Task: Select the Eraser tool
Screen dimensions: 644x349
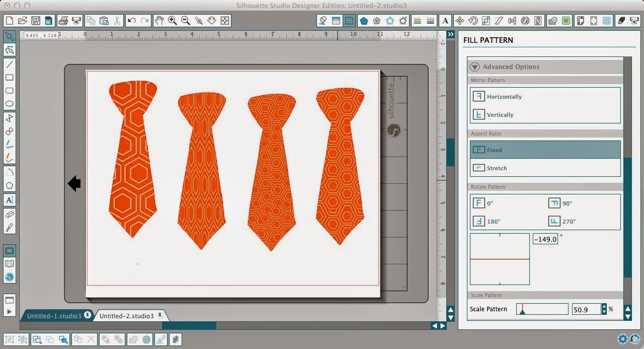Action: 9,213
